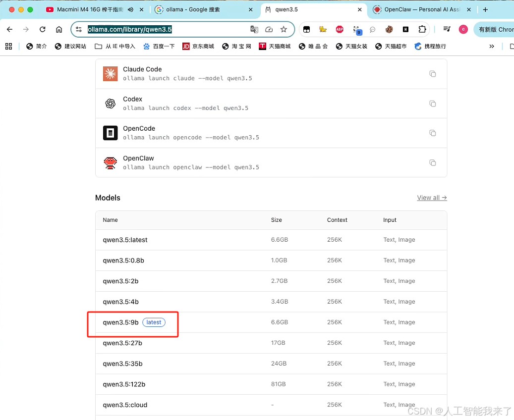Click the address bar URL
The width and height of the screenshot is (514, 420).
click(129, 30)
